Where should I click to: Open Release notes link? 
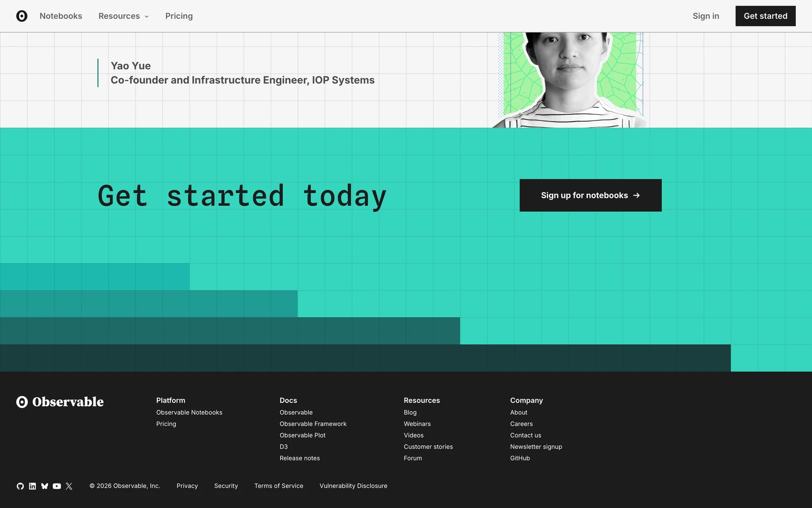(x=299, y=458)
